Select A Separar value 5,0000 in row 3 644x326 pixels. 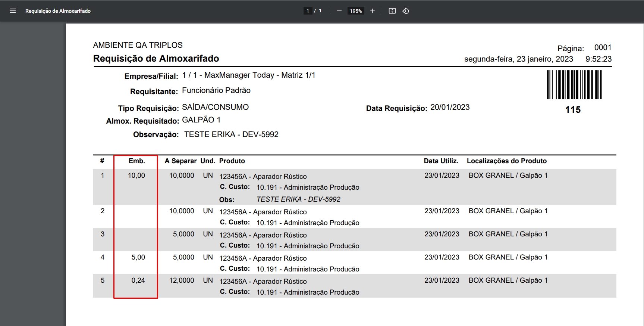[x=183, y=234]
